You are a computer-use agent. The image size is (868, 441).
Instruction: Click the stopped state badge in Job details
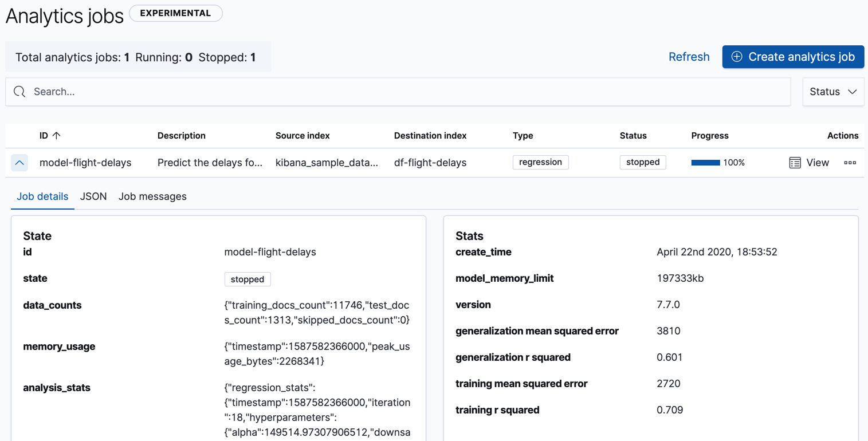(x=248, y=279)
